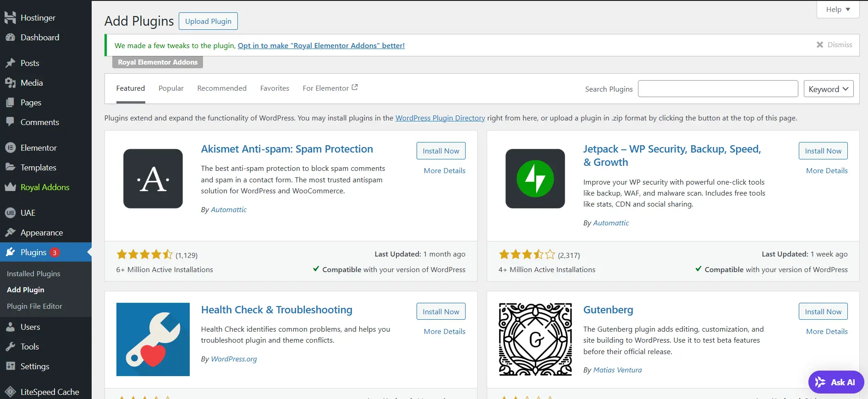Screen dimensions: 868x399
Task: Click the Elementor circle icon
Action: click(10, 148)
